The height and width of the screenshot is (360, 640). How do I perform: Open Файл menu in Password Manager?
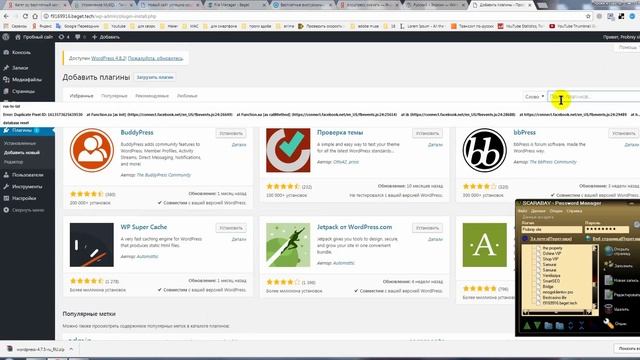(522, 211)
